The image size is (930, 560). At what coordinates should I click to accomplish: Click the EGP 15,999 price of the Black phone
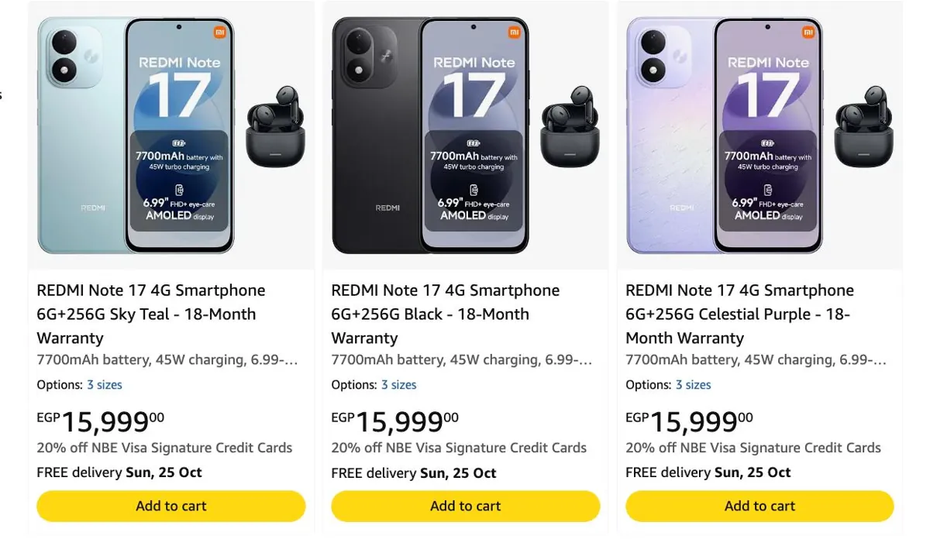pos(395,421)
